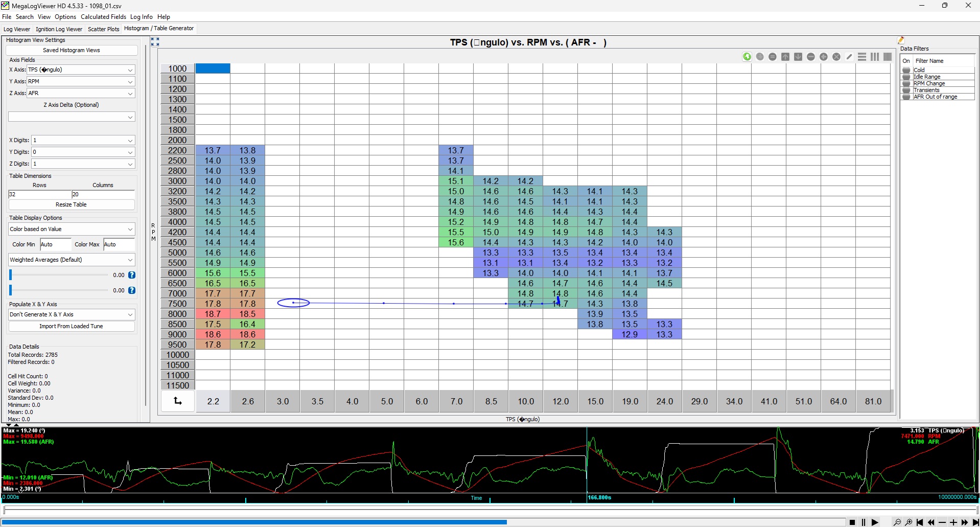The width and height of the screenshot is (980, 527).
Task: Turn on the AFR Out of range filter
Action: click(x=906, y=97)
